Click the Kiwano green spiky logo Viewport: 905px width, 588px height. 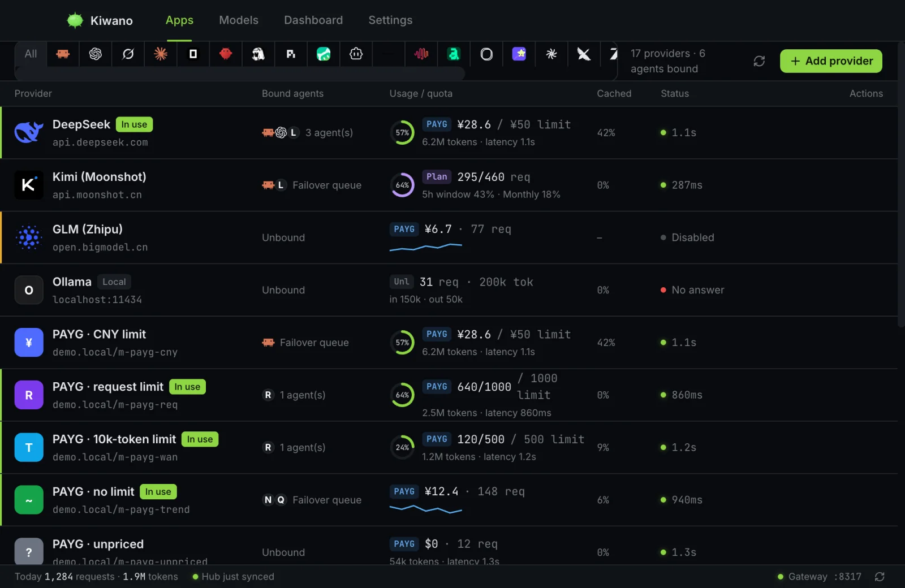75,20
